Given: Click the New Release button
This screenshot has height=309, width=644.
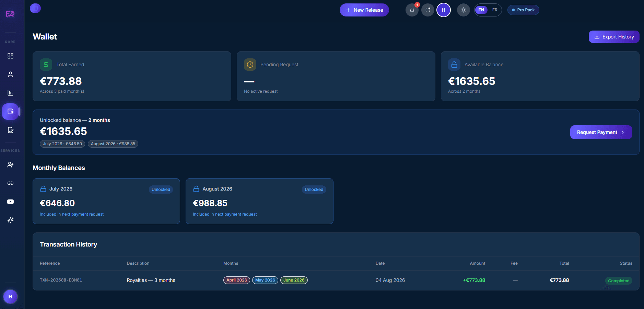Looking at the screenshot, I should (x=364, y=10).
